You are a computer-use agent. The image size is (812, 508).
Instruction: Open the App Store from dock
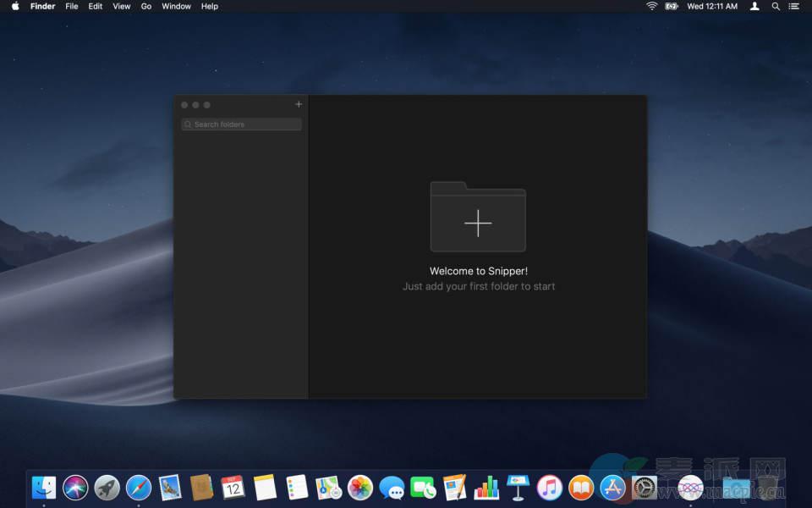click(x=612, y=487)
